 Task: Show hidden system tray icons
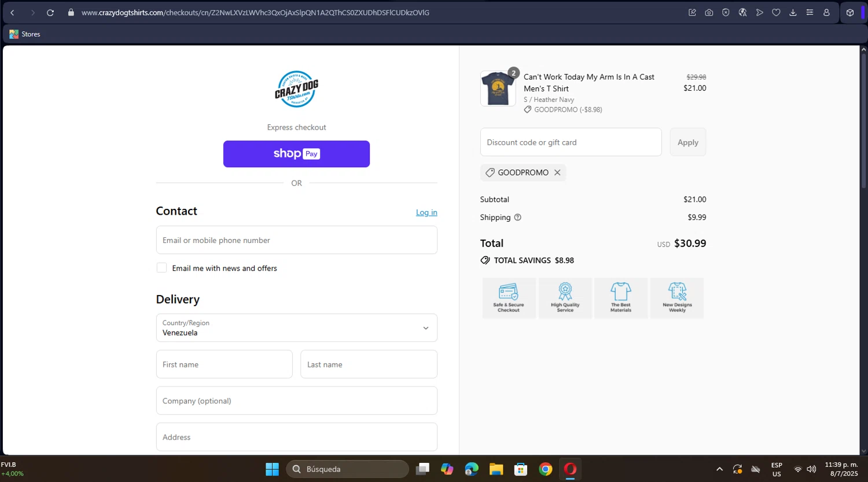point(719,469)
